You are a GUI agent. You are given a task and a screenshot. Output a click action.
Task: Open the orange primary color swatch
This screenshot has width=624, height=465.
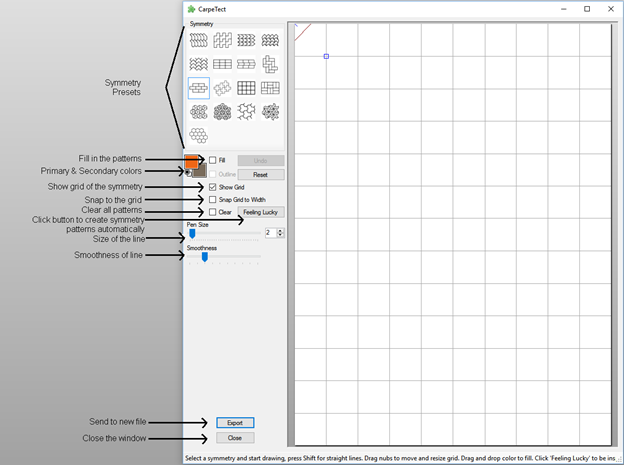192,160
